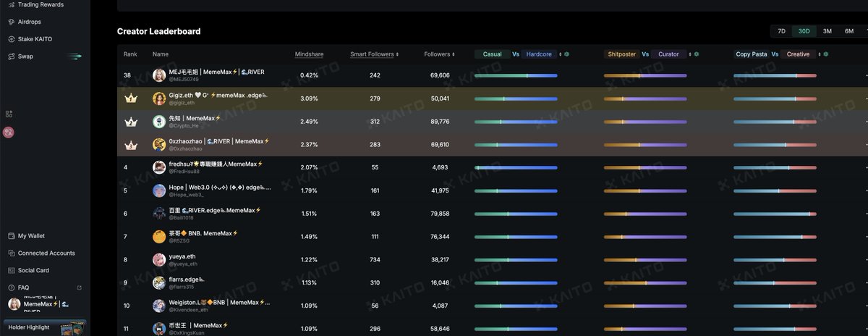Click the logged-in user avatar at bottom left
The image size is (868, 336).
[x=14, y=305]
